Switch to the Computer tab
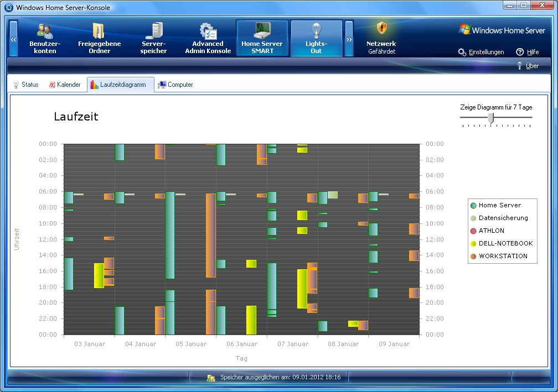 tap(175, 85)
